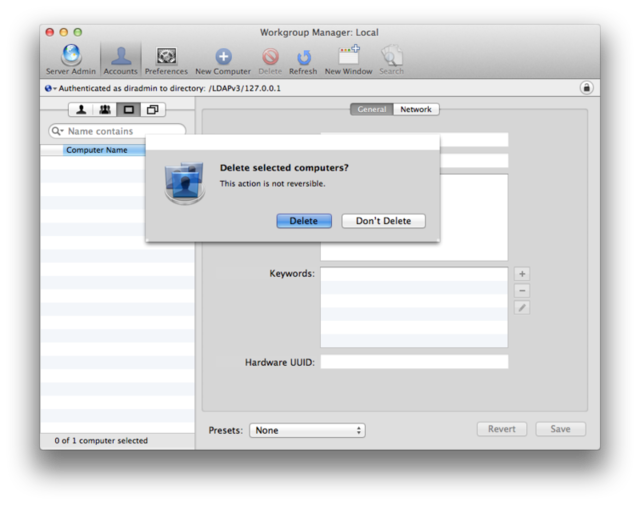Click the Revert button
Image resolution: width=640 pixels, height=505 pixels.
click(x=502, y=429)
